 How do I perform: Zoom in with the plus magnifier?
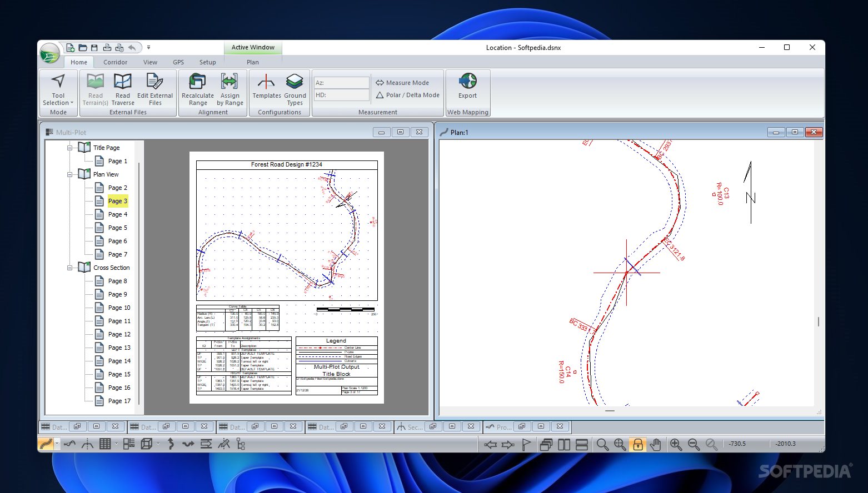click(676, 445)
